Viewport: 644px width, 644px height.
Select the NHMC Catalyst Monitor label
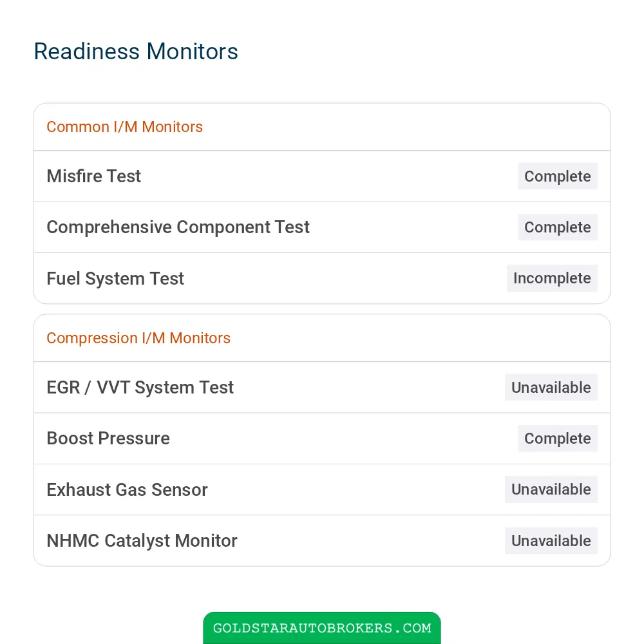point(142,540)
